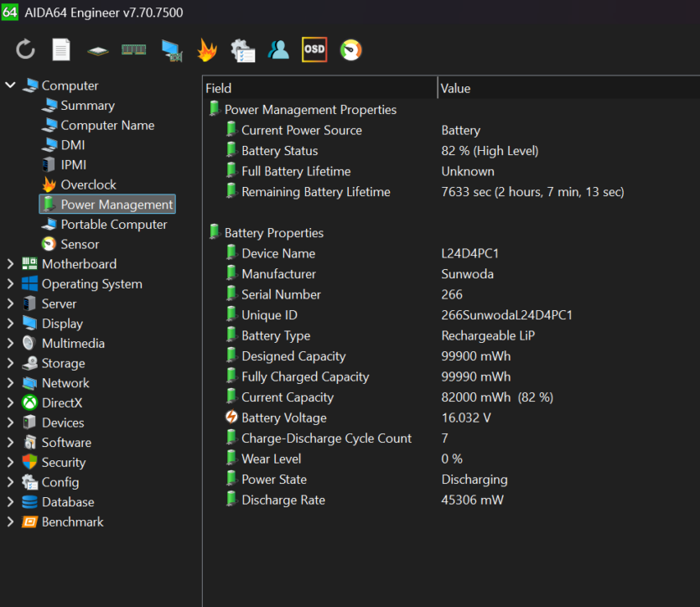Open the preferences checklist toolbar icon
This screenshot has width=700, height=607.
point(243,50)
